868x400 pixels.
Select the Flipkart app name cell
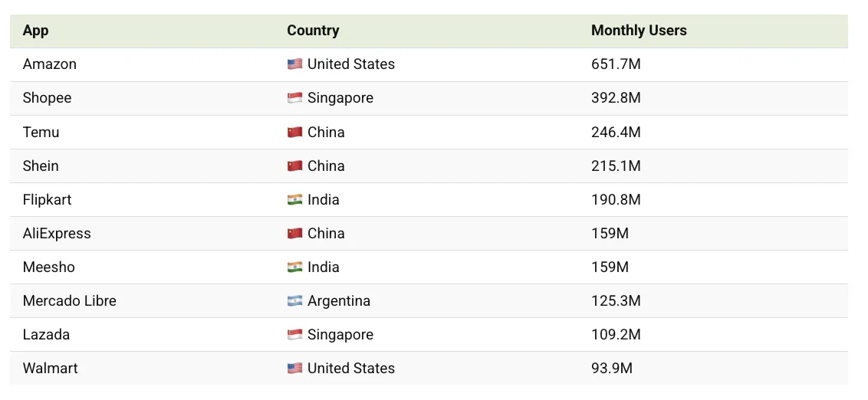[x=47, y=199]
